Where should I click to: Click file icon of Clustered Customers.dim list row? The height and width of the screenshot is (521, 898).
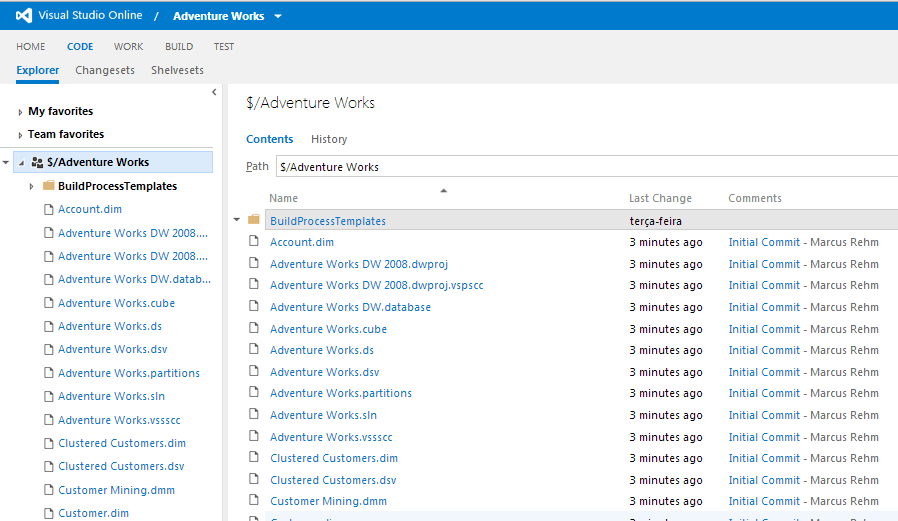tap(254, 457)
